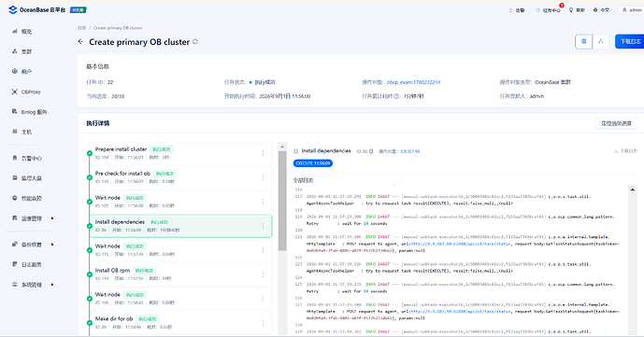Image resolution: width=644 pixels, height=337 pixels.
Task: Open host link 9.9.107.98
Action: coord(410,151)
